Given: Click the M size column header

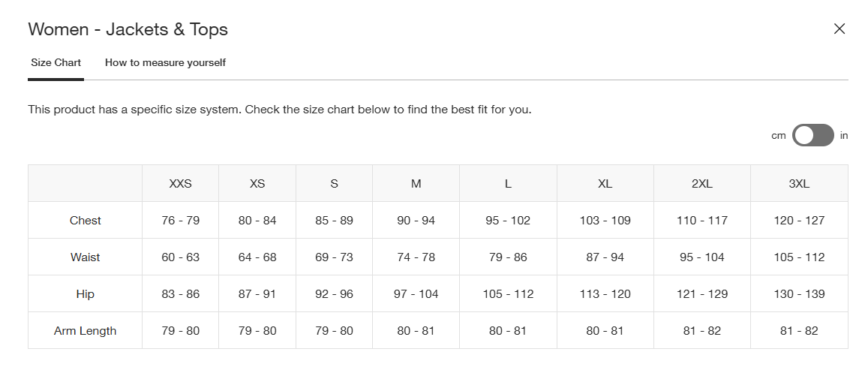Looking at the screenshot, I should click(416, 184).
